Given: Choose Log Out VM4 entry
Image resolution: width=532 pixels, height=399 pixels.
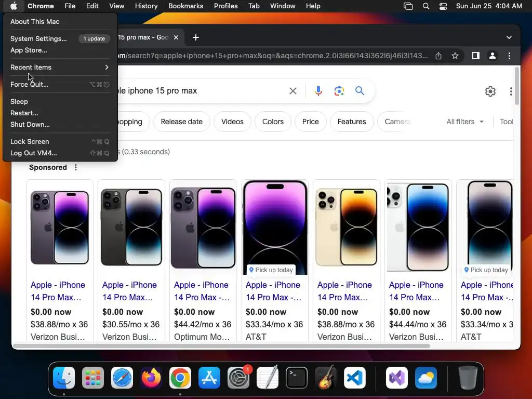Looking at the screenshot, I should tap(60, 153).
